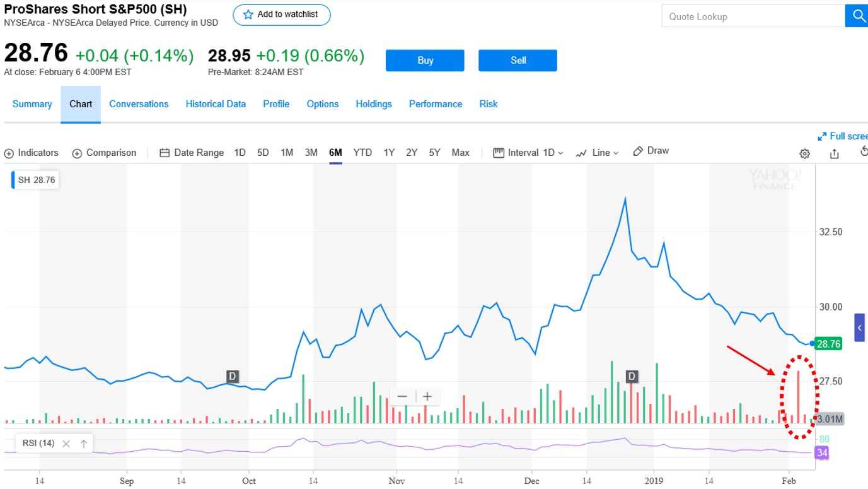The image size is (868, 489).
Task: Remove the RSI (14) indicator with X
Action: tap(66, 444)
